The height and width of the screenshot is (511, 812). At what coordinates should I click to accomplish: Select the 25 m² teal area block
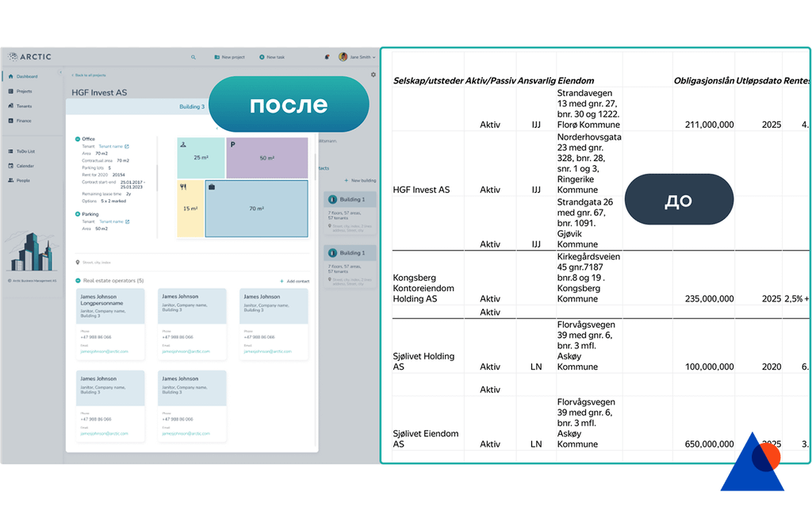[201, 158]
